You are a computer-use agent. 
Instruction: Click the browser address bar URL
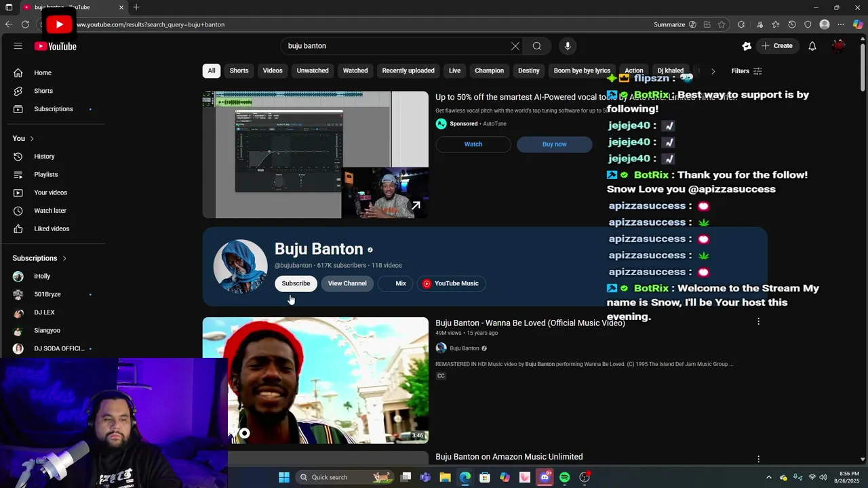click(x=151, y=24)
